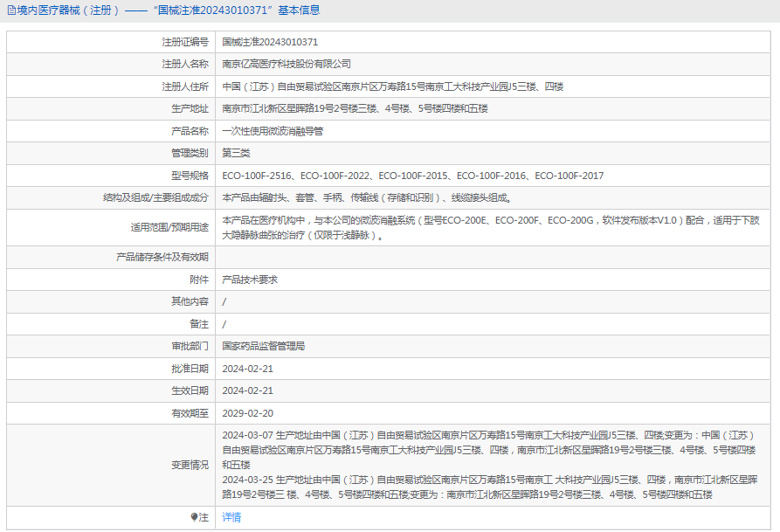780x532 pixels.
Task: Click the 备注 label
Action: click(x=199, y=324)
